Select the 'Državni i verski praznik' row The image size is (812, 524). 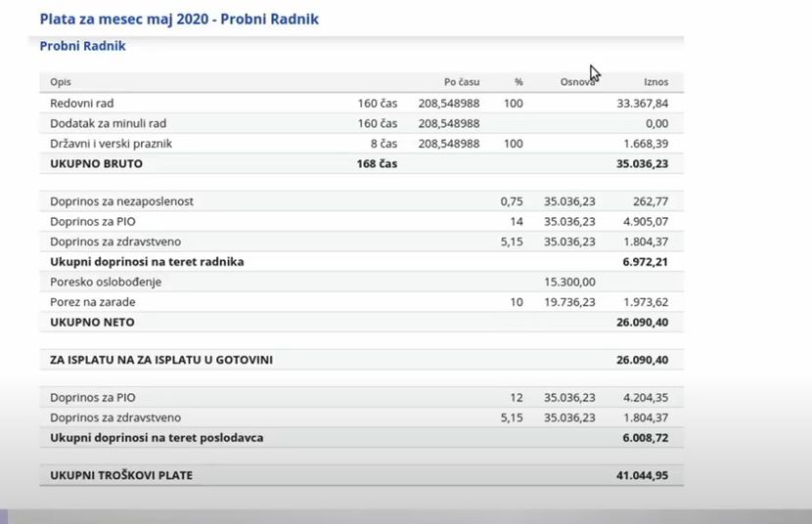pos(113,144)
